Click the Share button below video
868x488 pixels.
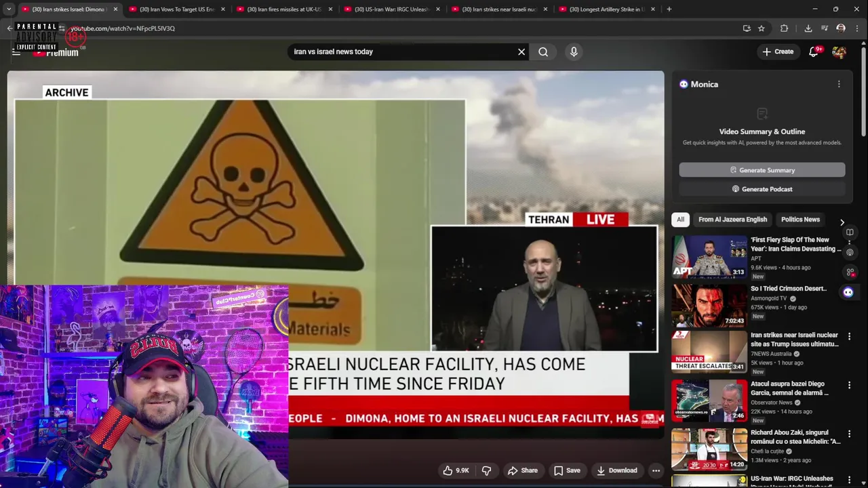522,470
